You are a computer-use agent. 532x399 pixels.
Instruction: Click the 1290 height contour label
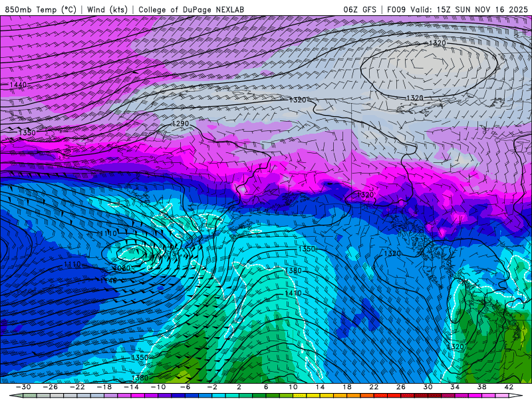pos(180,124)
